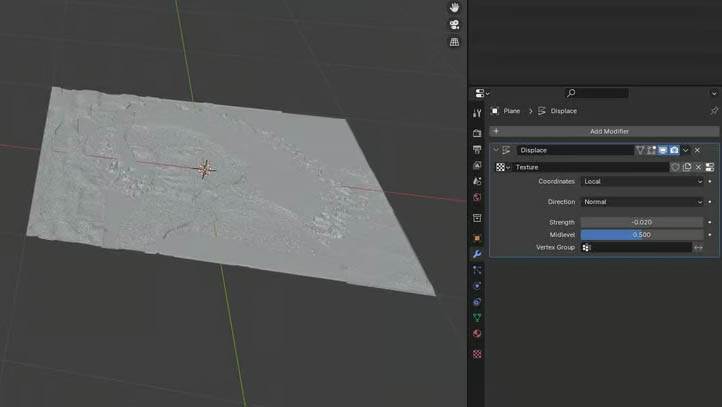722x407 pixels.
Task: Open the Direction dropdown set to Normal
Action: pos(642,202)
